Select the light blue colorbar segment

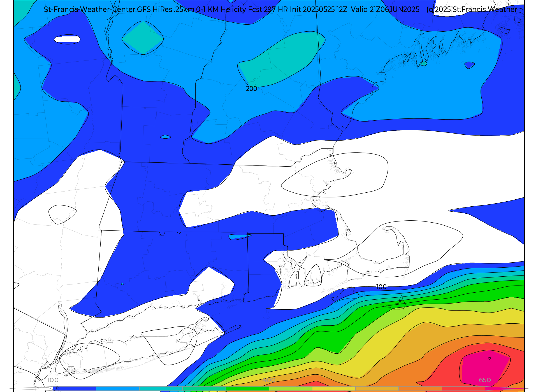[x=118, y=389]
